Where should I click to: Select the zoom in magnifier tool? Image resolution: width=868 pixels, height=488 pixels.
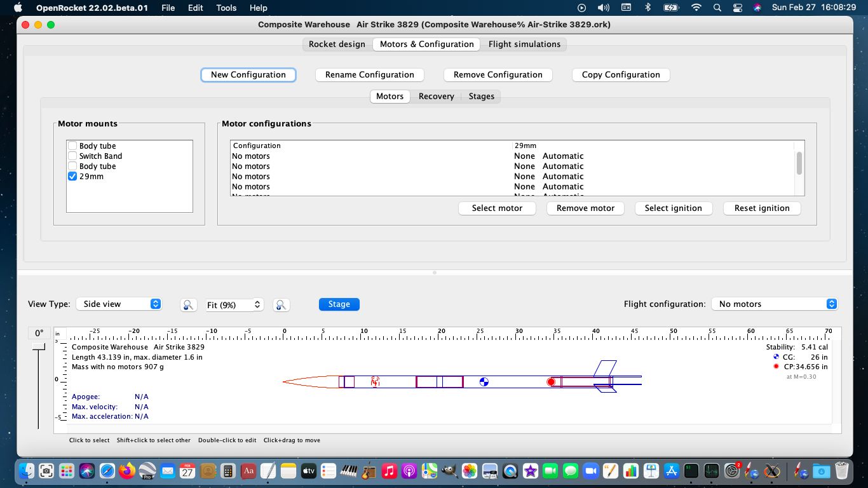point(281,305)
